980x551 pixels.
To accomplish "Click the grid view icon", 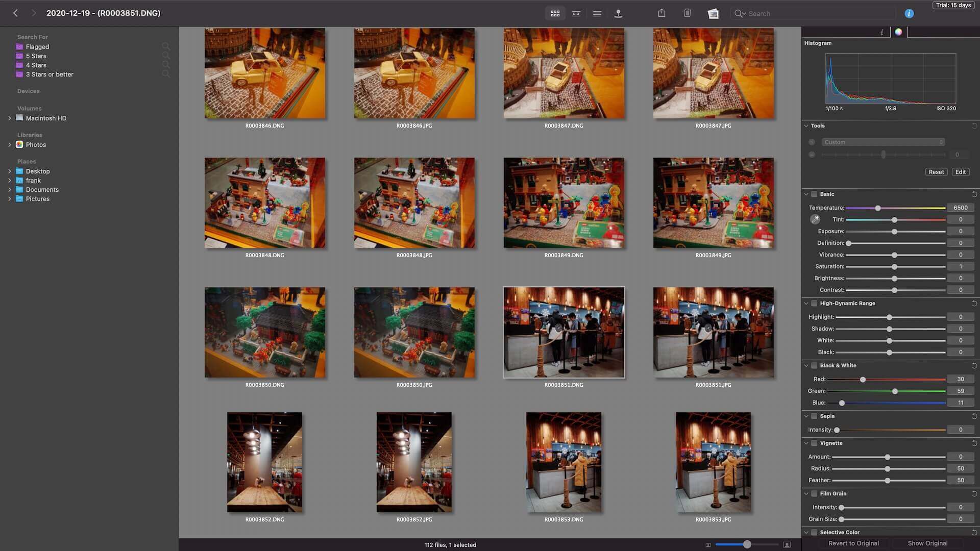I will pyautogui.click(x=555, y=13).
